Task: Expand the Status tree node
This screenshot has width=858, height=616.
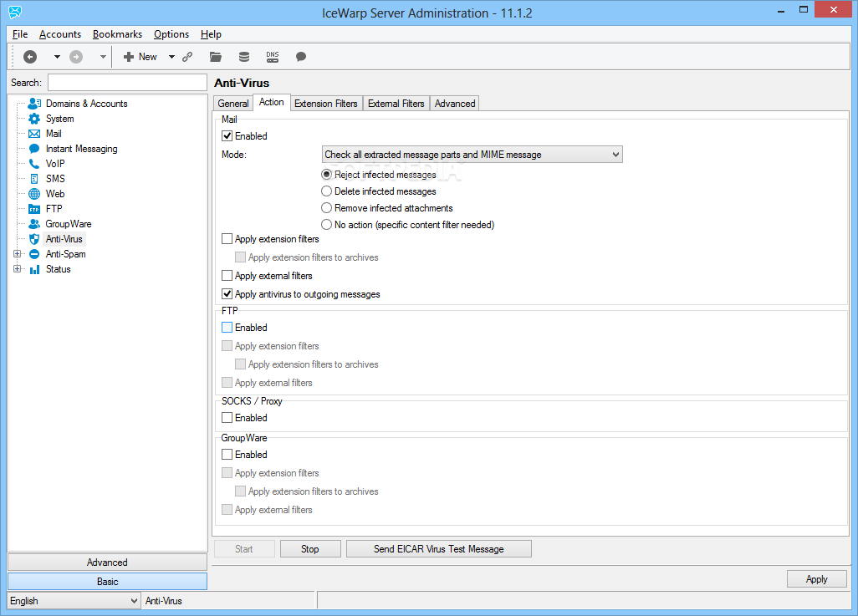Action: coord(17,269)
